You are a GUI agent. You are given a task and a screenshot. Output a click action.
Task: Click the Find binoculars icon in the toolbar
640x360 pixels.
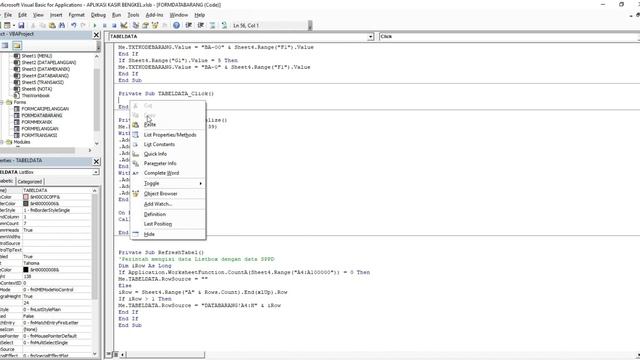coord(62,25)
